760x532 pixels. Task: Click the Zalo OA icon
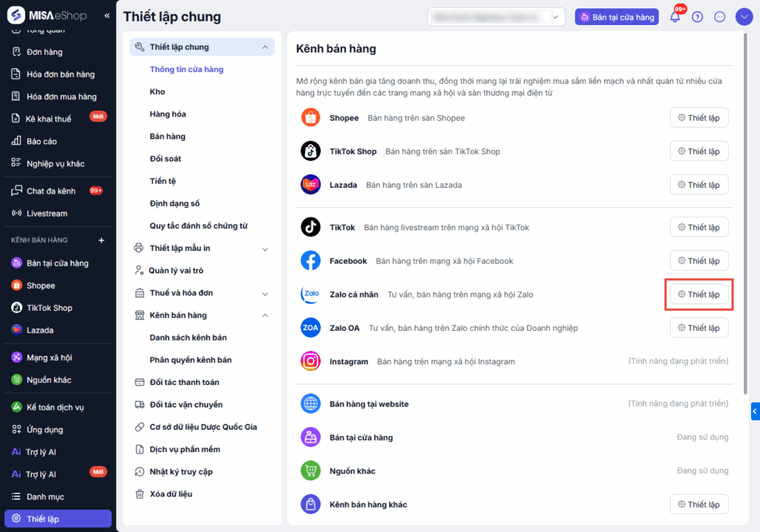310,327
